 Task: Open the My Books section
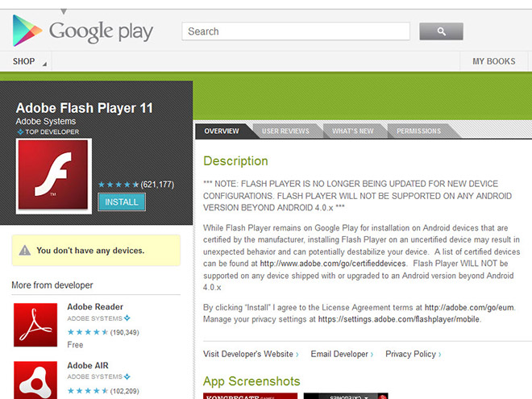tap(493, 61)
